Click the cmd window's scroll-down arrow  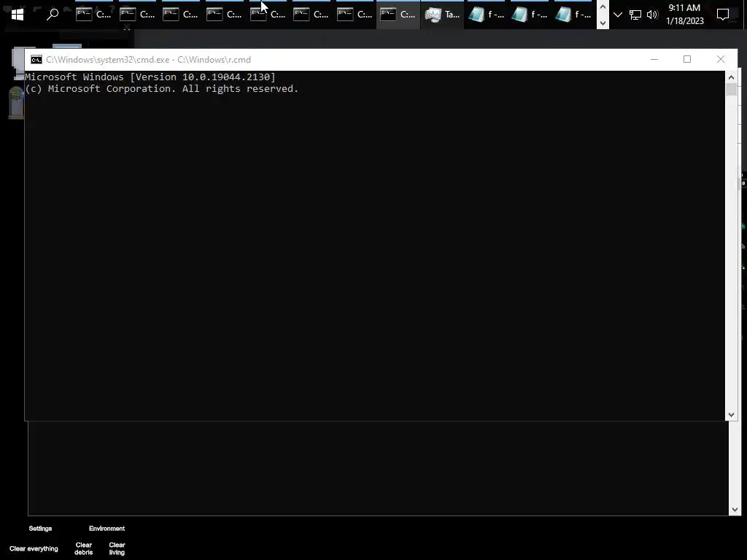coord(731,415)
